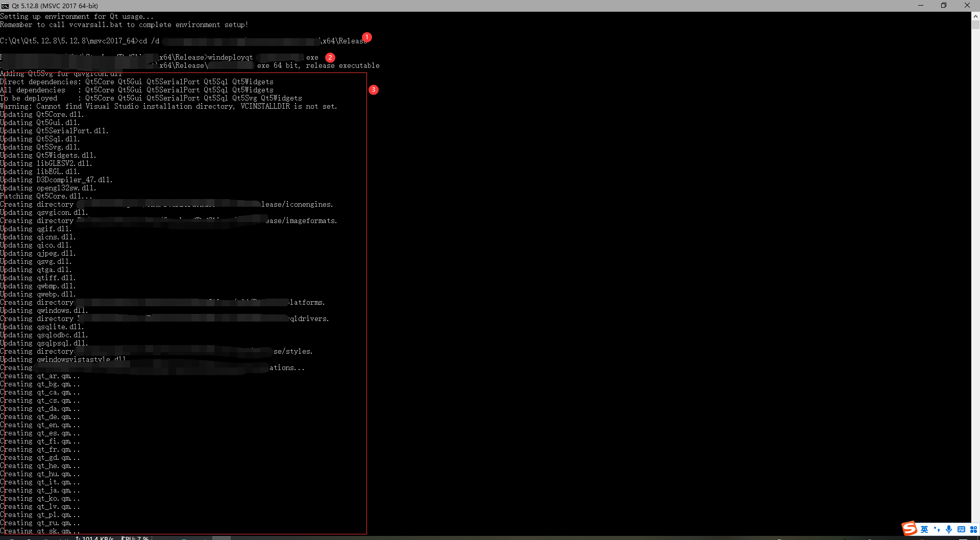Click the 'Creating qt_en.qm...' line

(40, 425)
